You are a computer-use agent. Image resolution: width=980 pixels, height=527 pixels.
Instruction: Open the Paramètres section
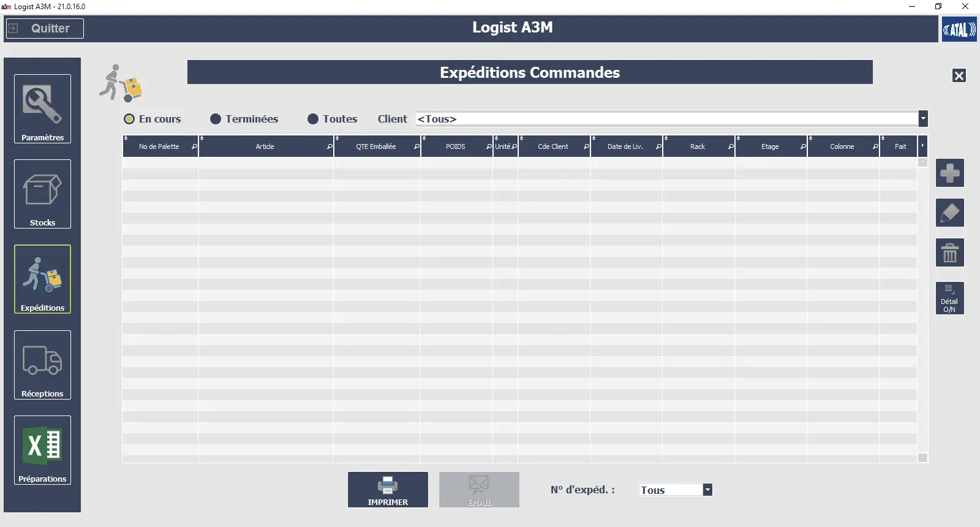click(42, 109)
